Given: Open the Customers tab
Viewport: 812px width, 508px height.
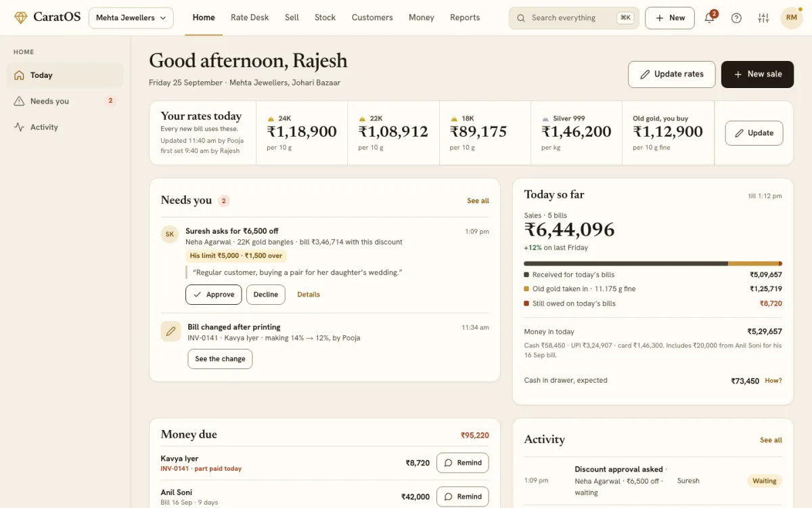Looking at the screenshot, I should pyautogui.click(x=372, y=18).
